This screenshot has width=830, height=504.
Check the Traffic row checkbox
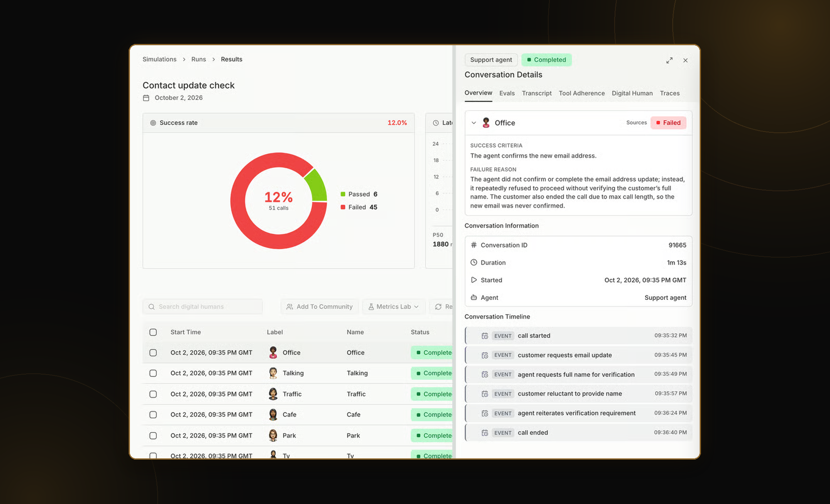click(x=153, y=394)
